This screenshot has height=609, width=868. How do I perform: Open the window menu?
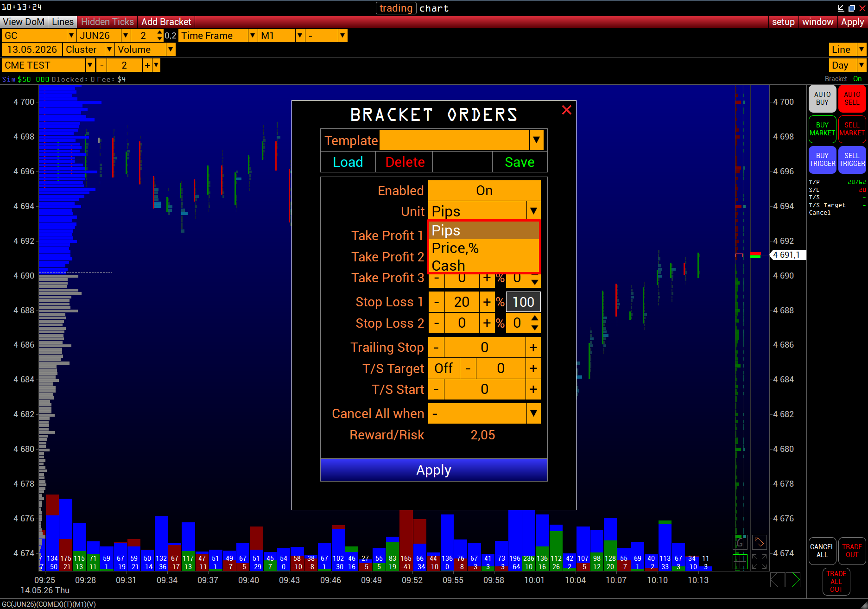pyautogui.click(x=817, y=22)
